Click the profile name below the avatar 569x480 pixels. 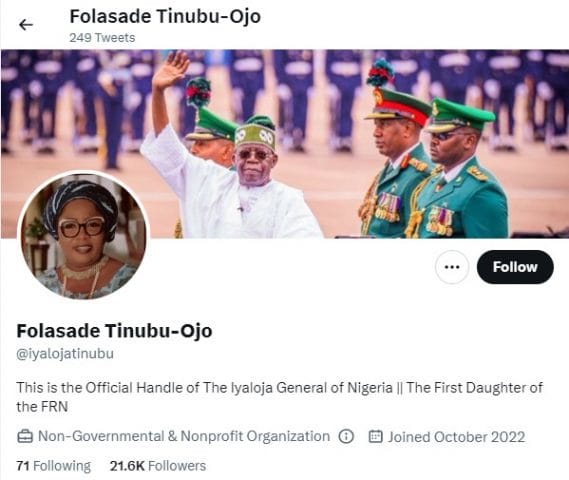click(x=114, y=331)
